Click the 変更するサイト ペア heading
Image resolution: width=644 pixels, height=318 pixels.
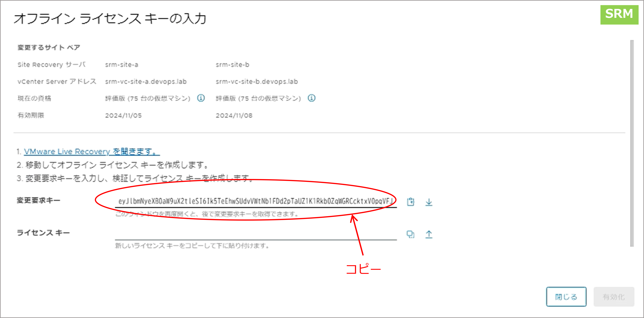click(x=49, y=47)
